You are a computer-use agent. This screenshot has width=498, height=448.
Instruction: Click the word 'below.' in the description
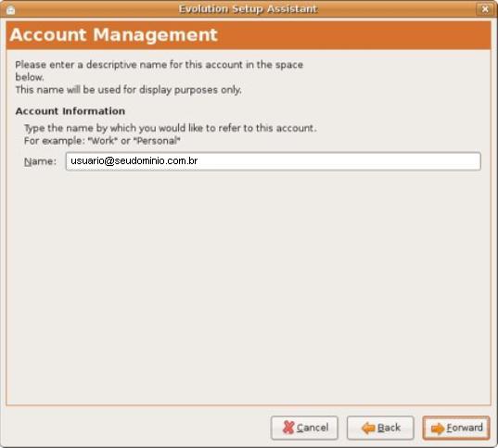[x=30, y=77]
